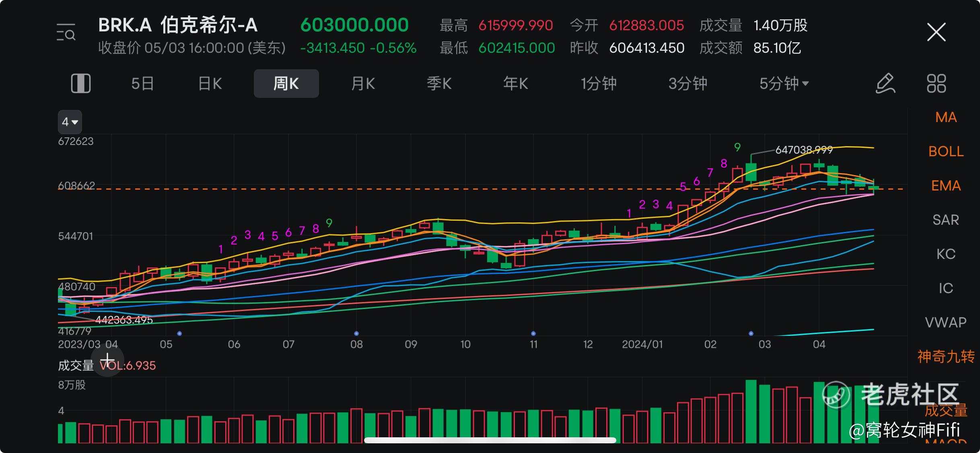The height and width of the screenshot is (453, 980).
Task: Tap the blue event dot near 11
Action: (x=533, y=333)
